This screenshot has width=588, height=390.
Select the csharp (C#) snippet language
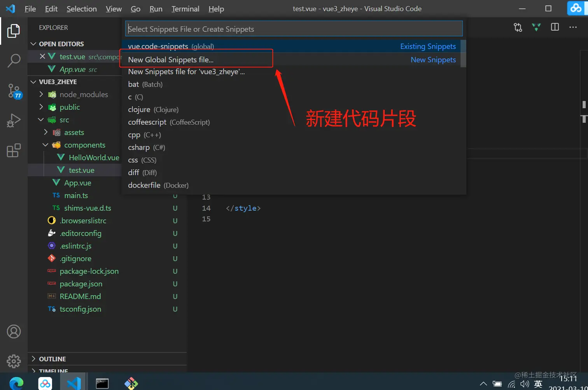(291, 147)
